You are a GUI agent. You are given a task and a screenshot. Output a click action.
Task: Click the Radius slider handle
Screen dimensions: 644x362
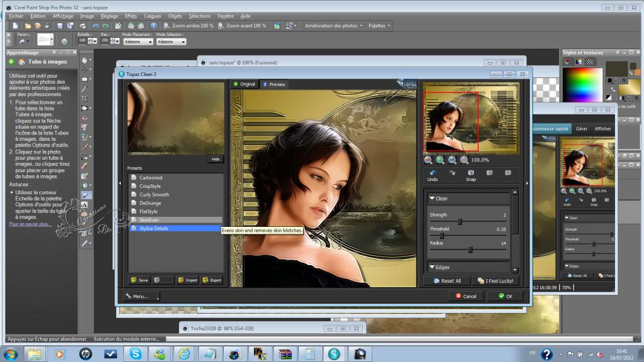470,250
